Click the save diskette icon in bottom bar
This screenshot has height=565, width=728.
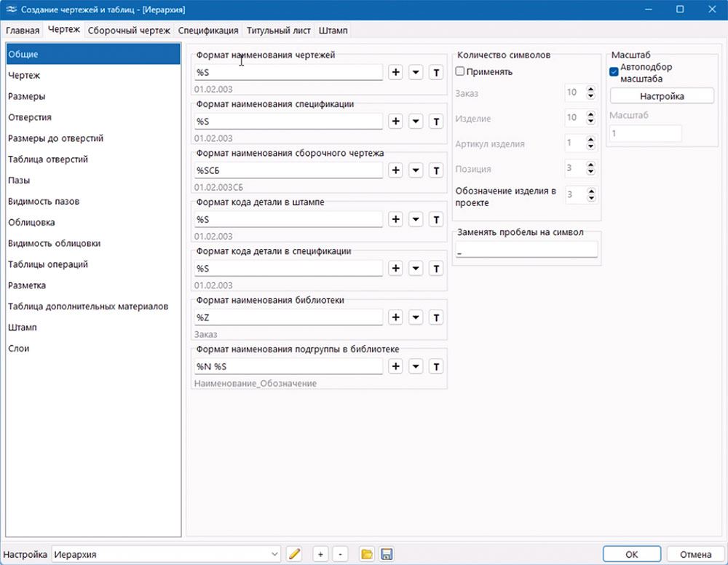pyautogui.click(x=387, y=554)
